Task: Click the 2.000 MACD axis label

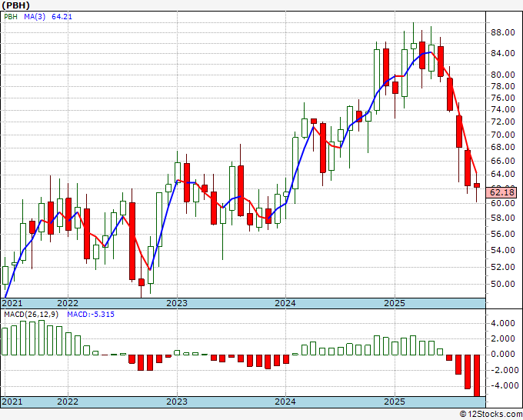Action: pyautogui.click(x=502, y=339)
